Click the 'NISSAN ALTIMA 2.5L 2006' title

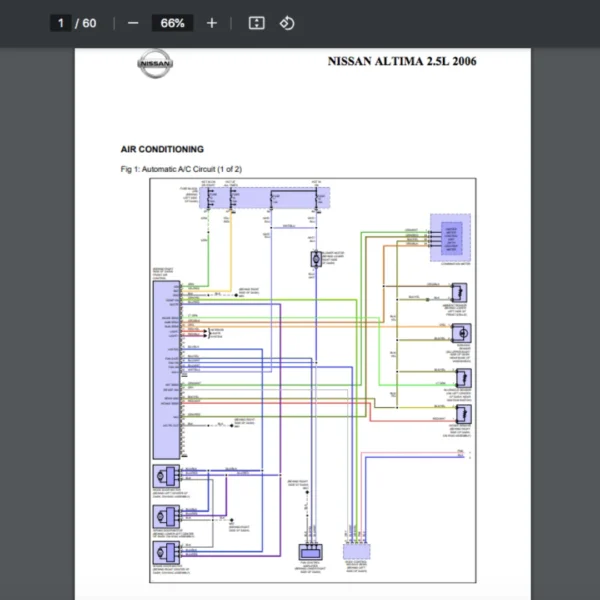point(402,62)
